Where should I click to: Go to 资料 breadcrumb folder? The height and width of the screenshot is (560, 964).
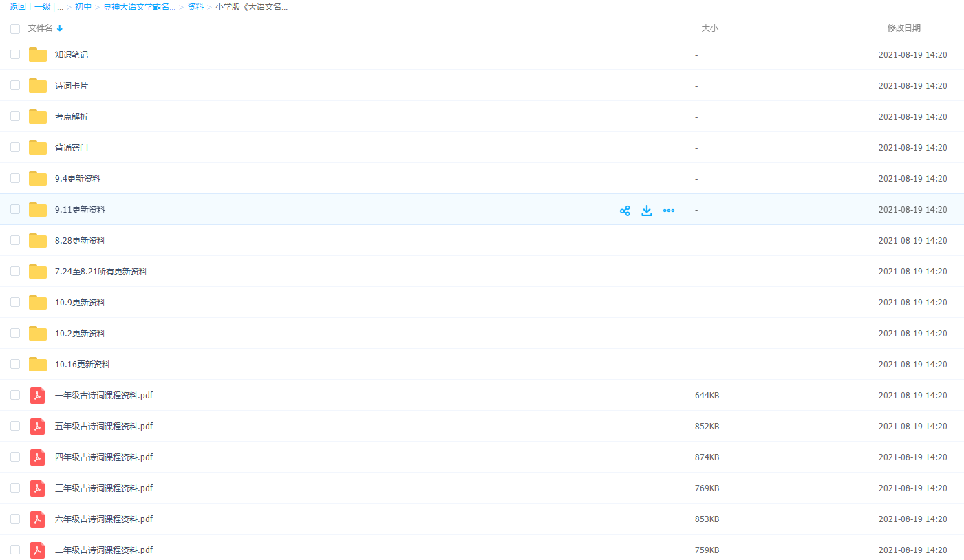pos(195,7)
